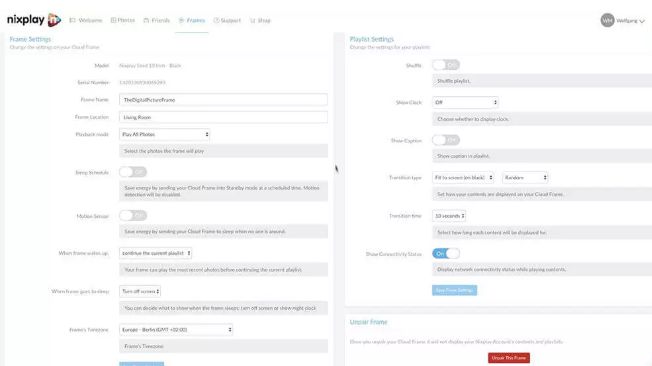The image size is (652, 366).
Task: Open the Transition time dropdown
Action: tap(449, 216)
